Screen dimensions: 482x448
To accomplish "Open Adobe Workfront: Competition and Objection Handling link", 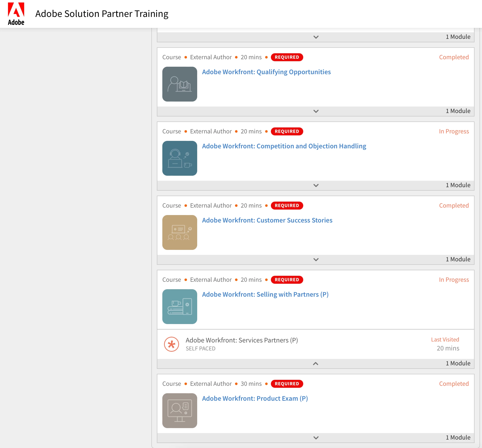I will click(284, 146).
